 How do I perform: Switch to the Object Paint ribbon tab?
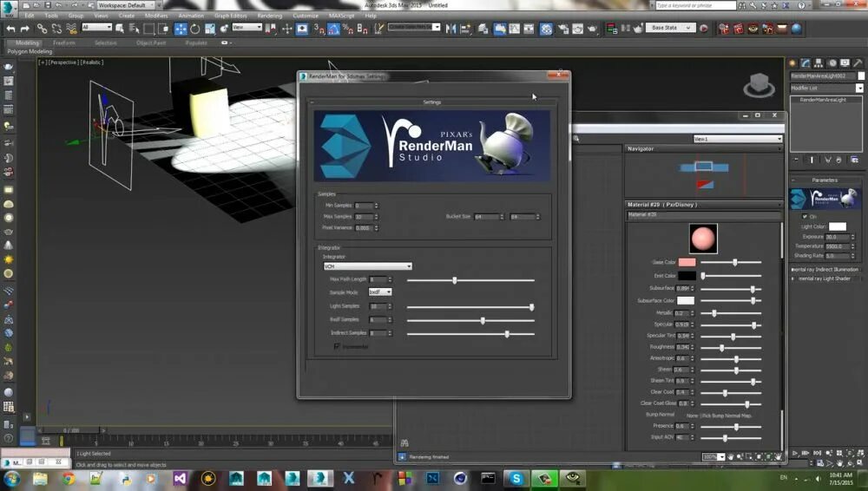pyautogui.click(x=150, y=43)
